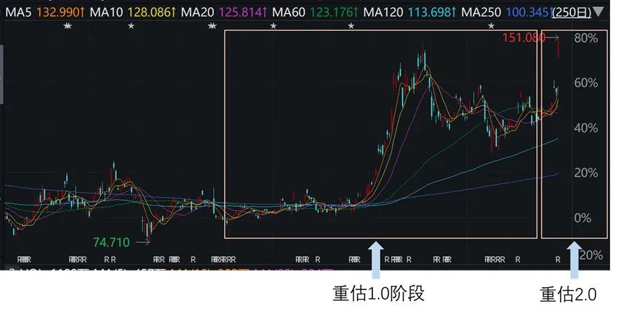The height and width of the screenshot is (315, 644).
Task: Click the 151.080 high price label
Action: click(525, 38)
